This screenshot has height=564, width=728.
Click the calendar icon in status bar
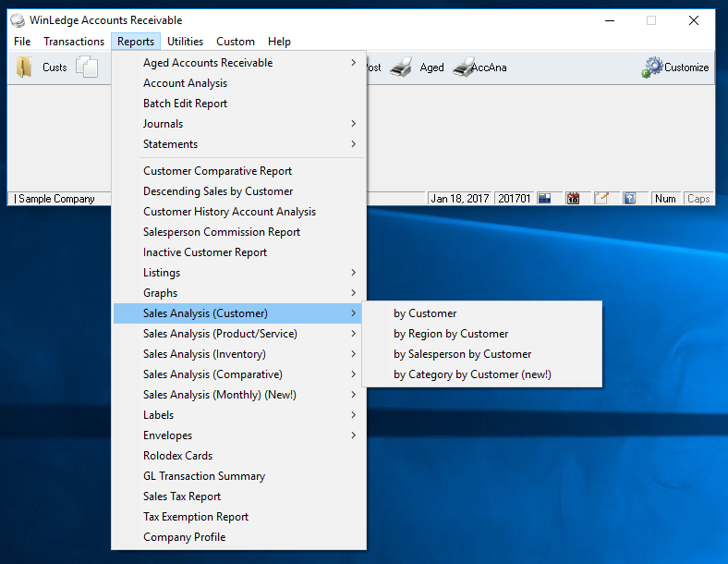573,199
